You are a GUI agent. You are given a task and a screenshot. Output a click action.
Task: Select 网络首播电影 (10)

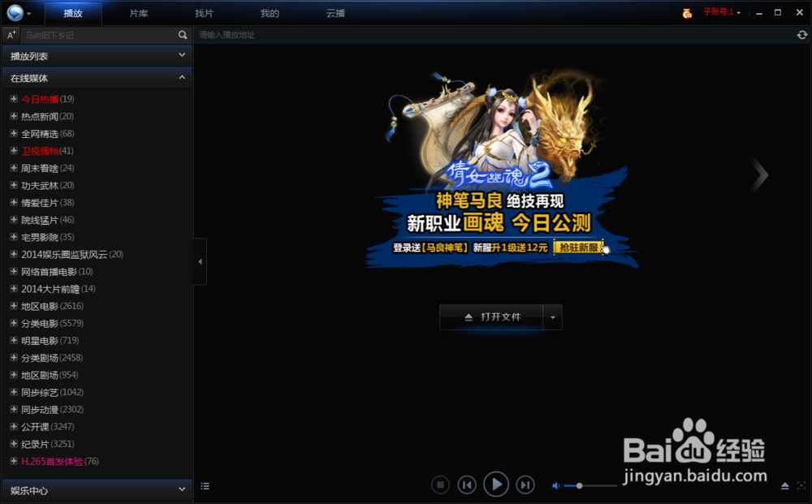pos(57,271)
